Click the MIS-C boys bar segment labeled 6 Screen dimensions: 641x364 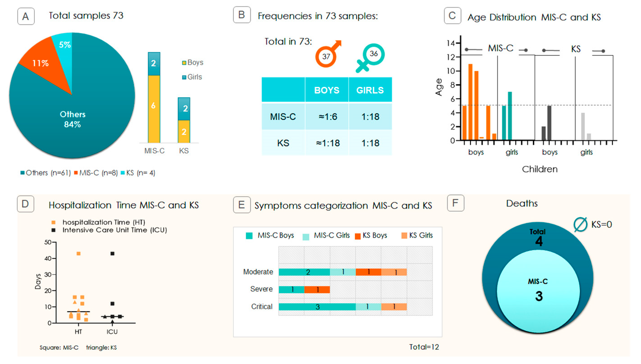[x=154, y=109]
